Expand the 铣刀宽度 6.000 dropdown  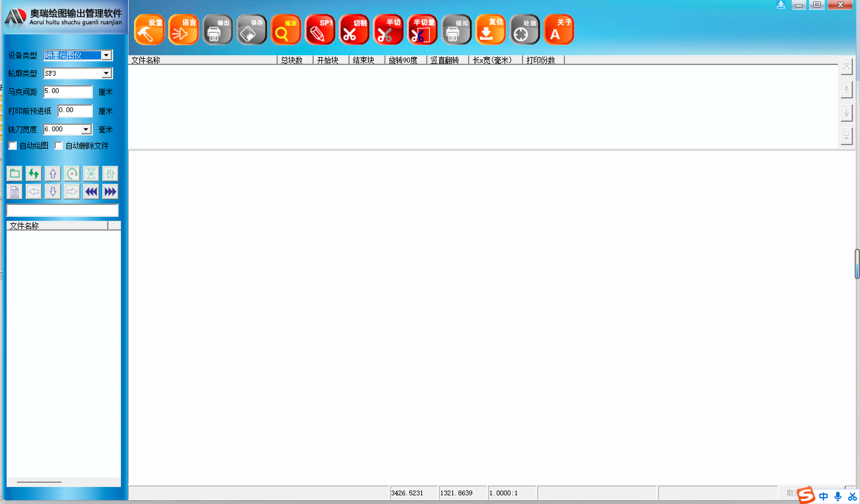coord(86,129)
